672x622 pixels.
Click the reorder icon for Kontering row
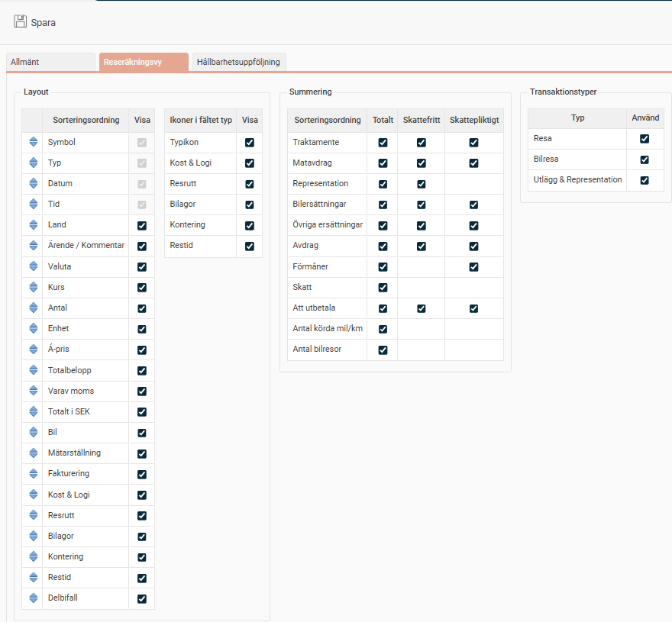[33, 557]
